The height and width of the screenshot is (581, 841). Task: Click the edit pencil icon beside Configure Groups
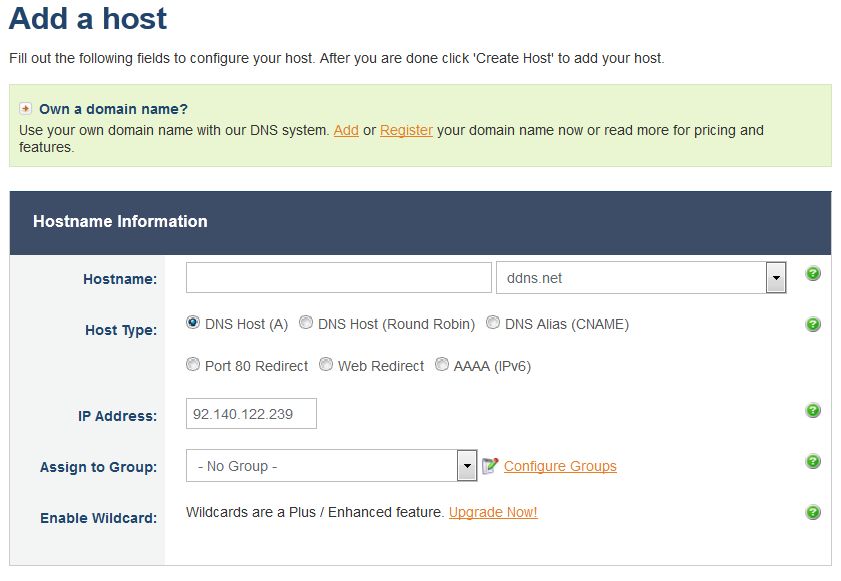(x=489, y=464)
